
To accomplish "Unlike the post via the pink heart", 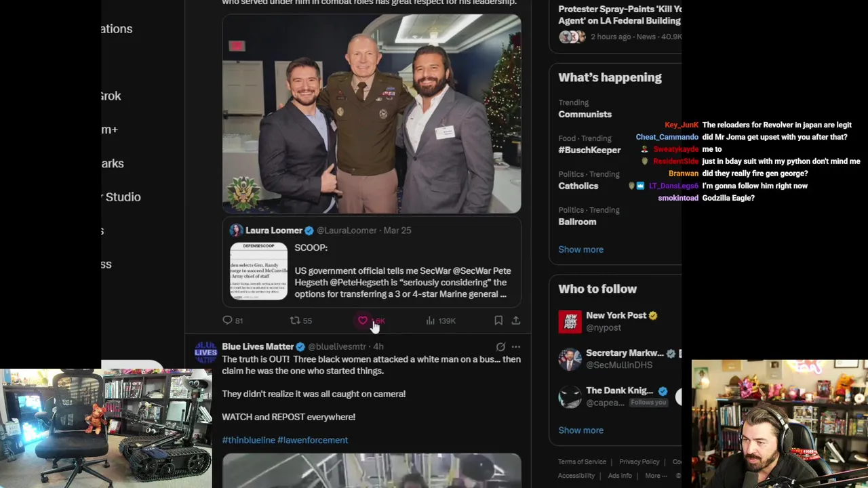I will click(x=363, y=321).
